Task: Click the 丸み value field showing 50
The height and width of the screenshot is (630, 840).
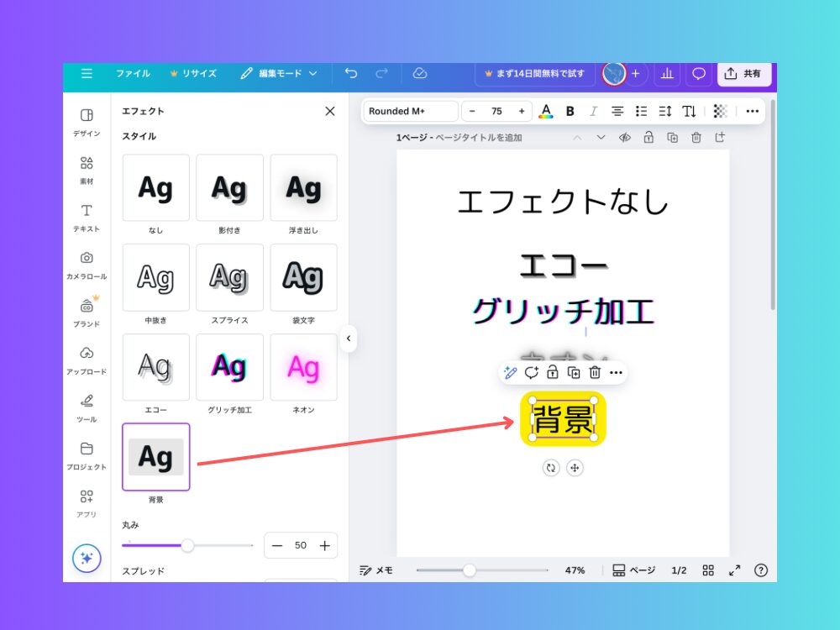Action: [x=301, y=545]
